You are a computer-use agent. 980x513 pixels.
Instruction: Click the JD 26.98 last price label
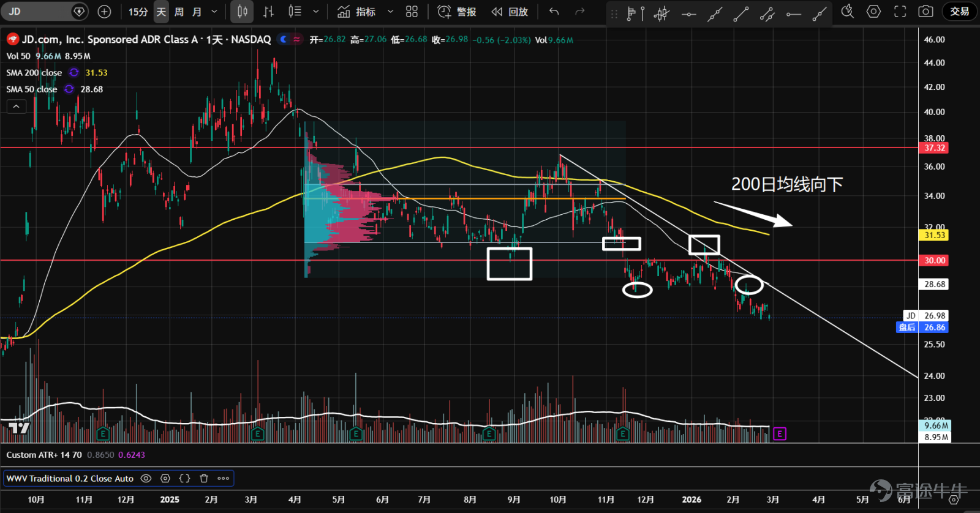[x=926, y=316]
